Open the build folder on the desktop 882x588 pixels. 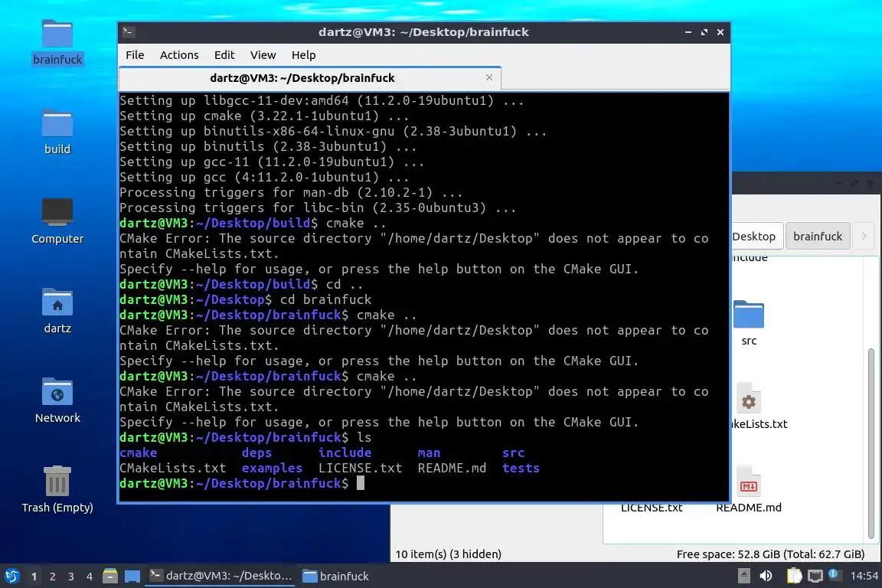(57, 132)
